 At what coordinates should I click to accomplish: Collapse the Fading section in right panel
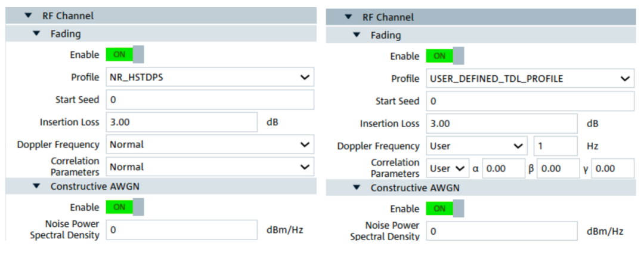[357, 35]
